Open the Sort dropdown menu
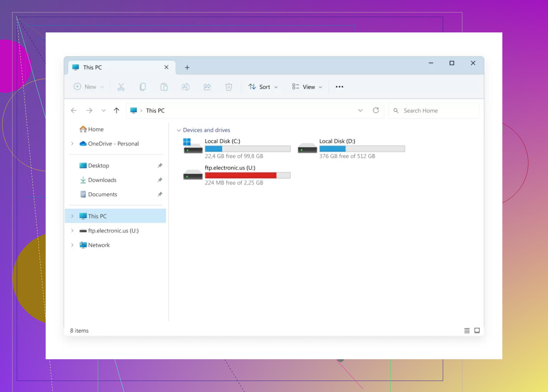The height and width of the screenshot is (392, 548). pos(263,87)
